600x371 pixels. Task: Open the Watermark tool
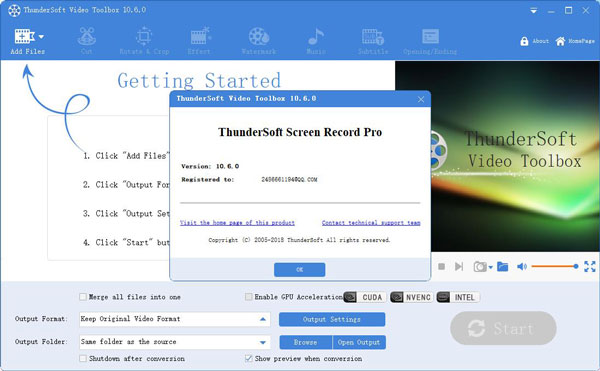click(259, 41)
